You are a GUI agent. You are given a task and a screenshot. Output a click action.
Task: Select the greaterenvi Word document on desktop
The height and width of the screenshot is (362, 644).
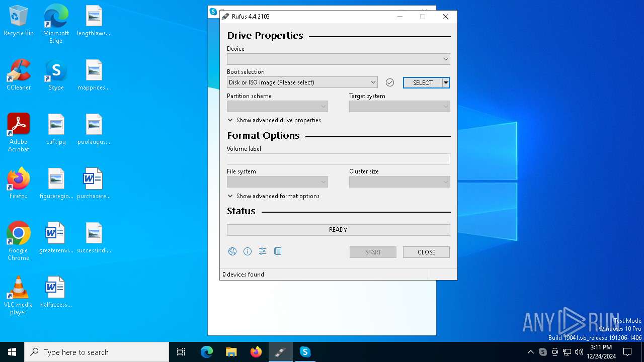(56, 238)
